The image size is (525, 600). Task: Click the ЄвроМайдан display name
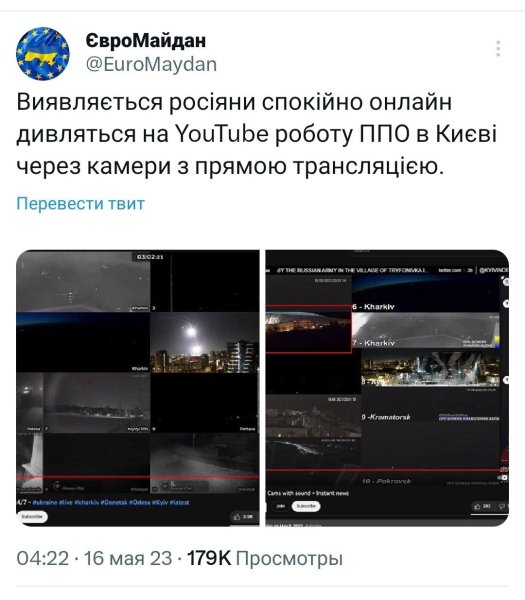click(x=146, y=40)
